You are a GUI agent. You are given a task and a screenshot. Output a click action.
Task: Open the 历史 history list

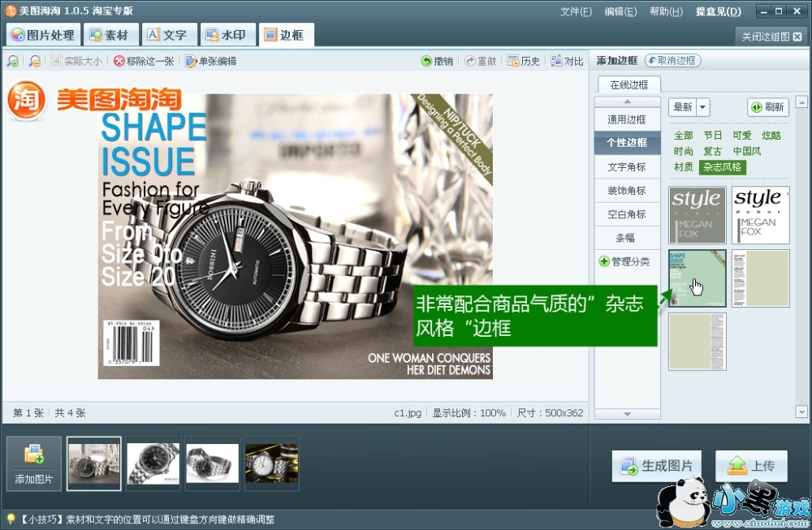(523, 61)
